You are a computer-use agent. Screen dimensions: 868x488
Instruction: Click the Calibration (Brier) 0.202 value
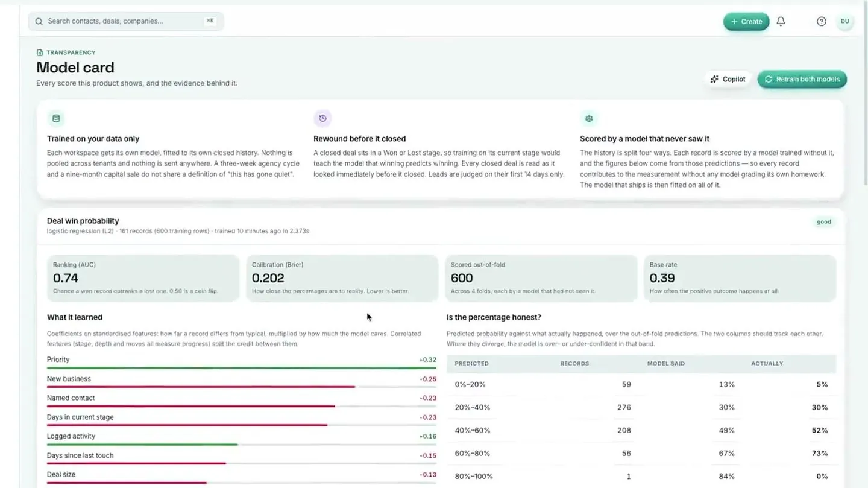tap(268, 278)
